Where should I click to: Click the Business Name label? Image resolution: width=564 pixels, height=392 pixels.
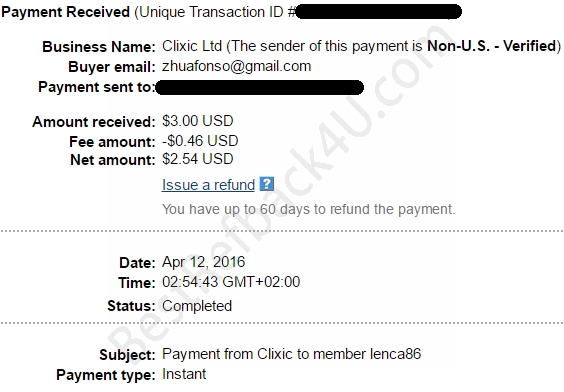99,47
